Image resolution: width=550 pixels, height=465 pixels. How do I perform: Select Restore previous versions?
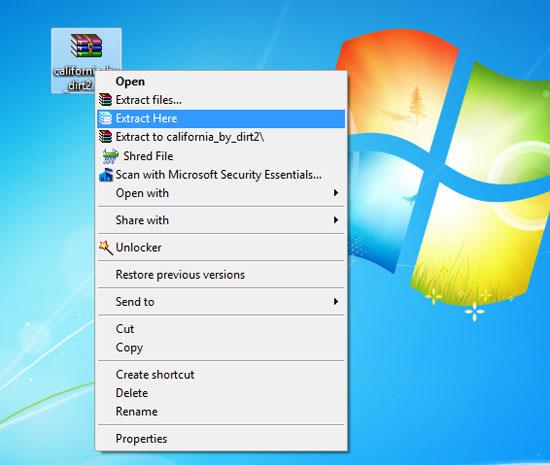pyautogui.click(x=221, y=275)
